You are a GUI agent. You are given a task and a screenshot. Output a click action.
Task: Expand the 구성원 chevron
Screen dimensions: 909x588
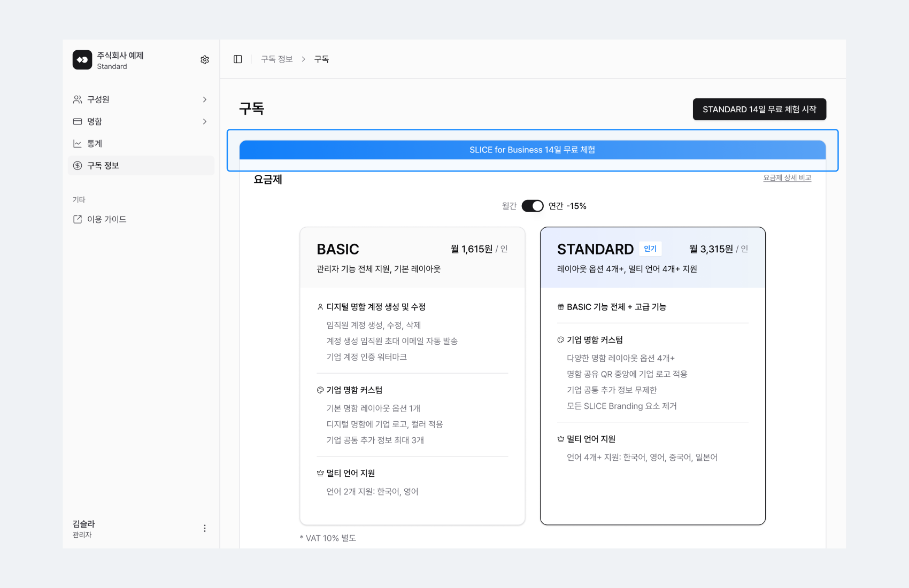(205, 99)
